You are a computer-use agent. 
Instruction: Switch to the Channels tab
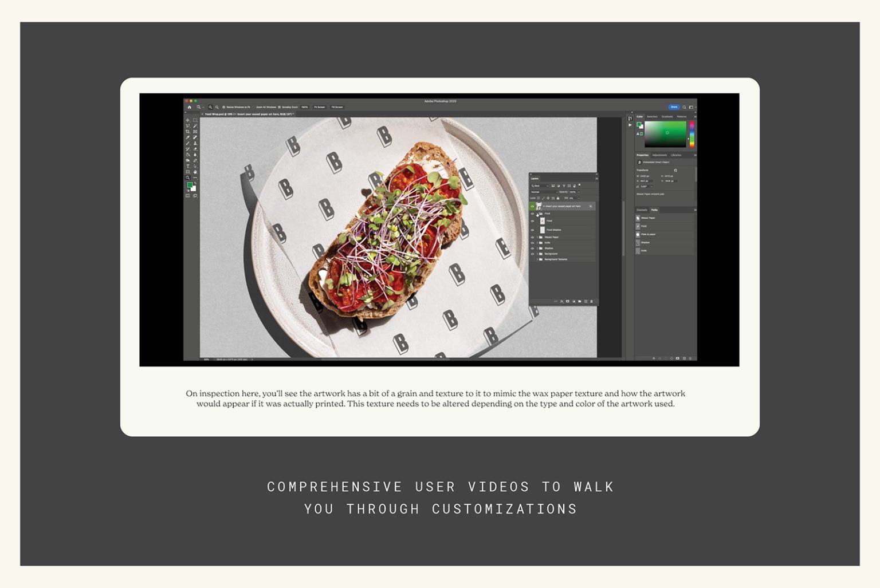click(642, 210)
